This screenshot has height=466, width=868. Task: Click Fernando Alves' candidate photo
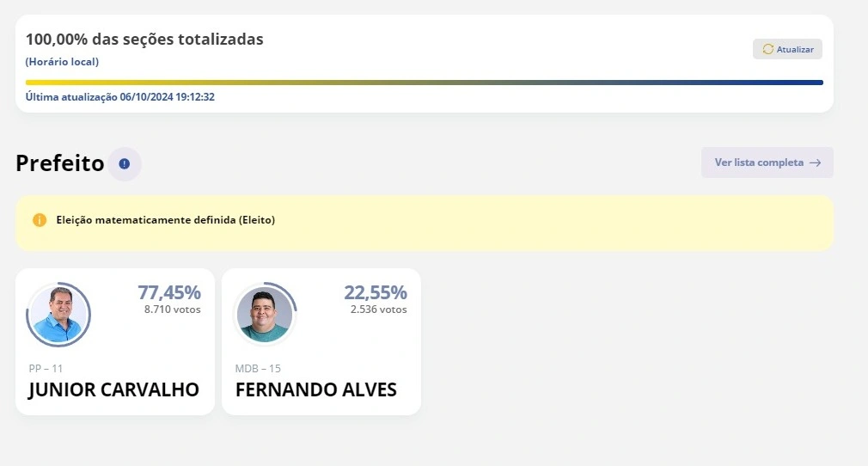(x=265, y=315)
